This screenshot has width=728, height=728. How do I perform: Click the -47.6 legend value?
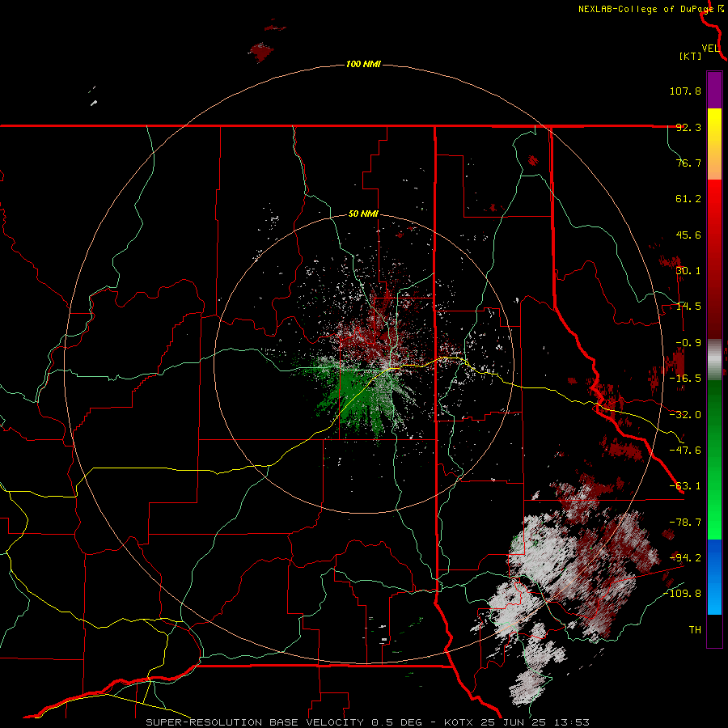click(685, 451)
